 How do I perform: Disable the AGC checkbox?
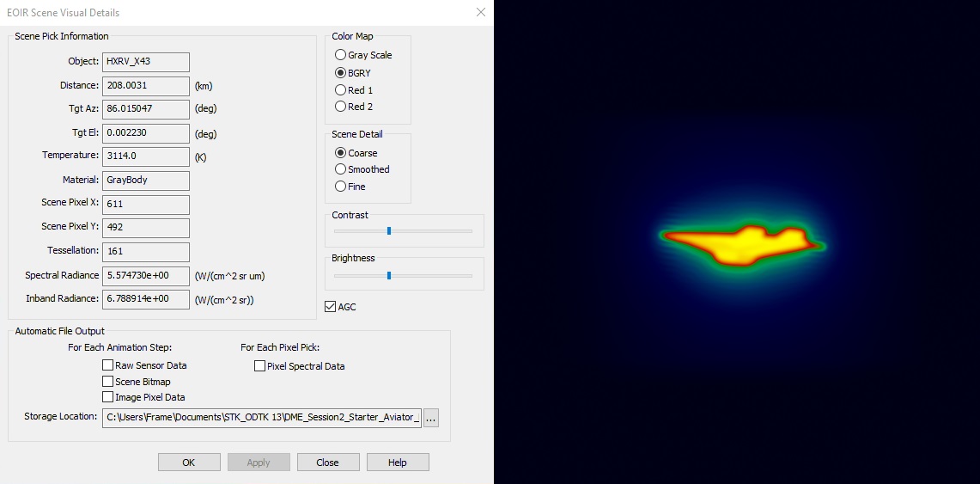click(x=331, y=307)
